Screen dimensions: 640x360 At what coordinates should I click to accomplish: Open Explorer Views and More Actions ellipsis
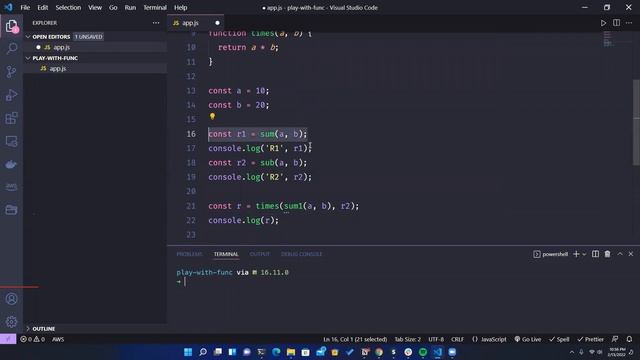coord(156,23)
